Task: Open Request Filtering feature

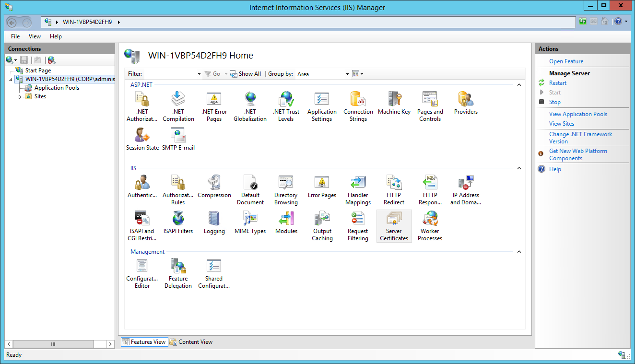Action: (358, 226)
